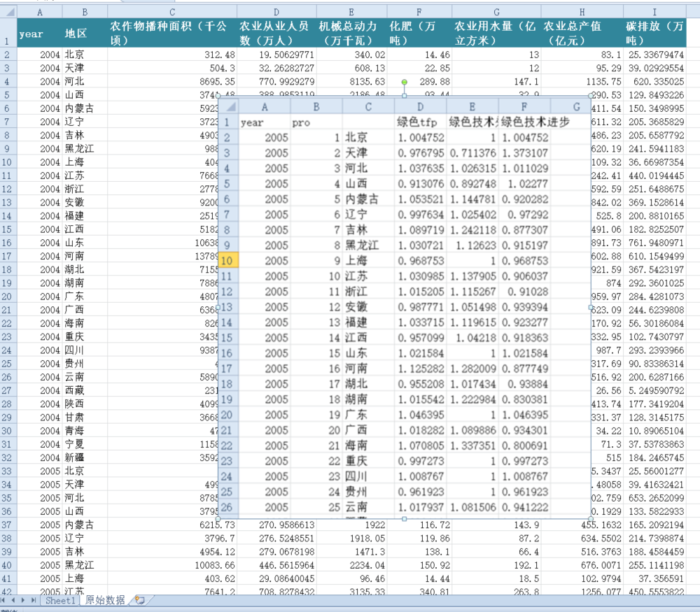Select cell with value 8695.35
This screenshot has height=612, width=700.
(x=172, y=82)
